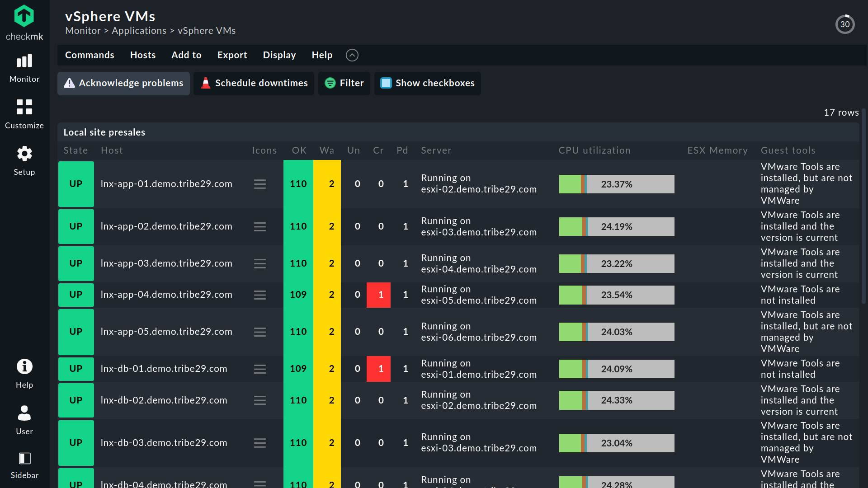Open host lnx-app-04.demo.tribe29.com
The image size is (868, 488).
point(166,295)
